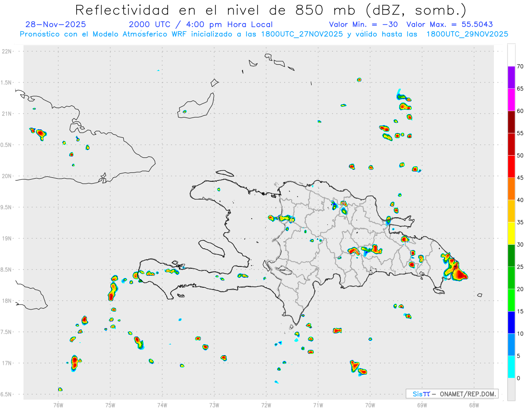Viewport: 532px width, 411px height.
Task: Click the colorbar label "20"
Action: [x=520, y=289]
